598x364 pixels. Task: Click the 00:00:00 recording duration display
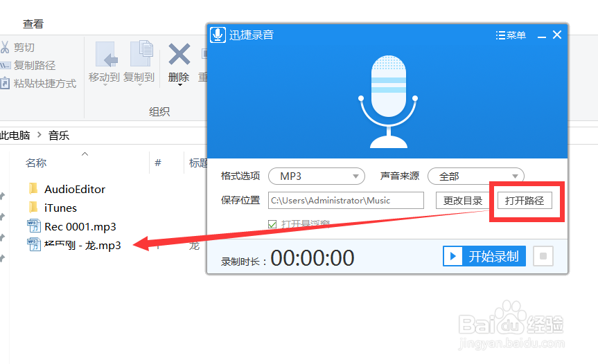313,257
